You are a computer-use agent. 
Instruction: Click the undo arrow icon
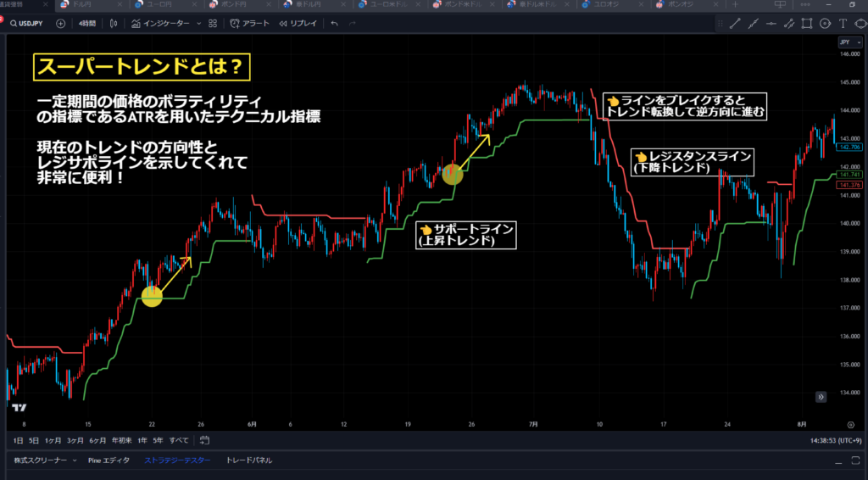[335, 24]
